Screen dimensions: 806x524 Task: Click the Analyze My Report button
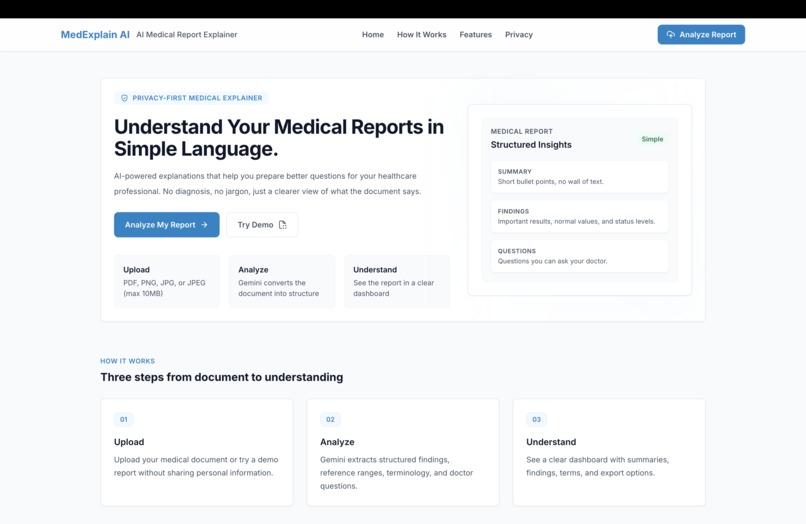coord(167,225)
